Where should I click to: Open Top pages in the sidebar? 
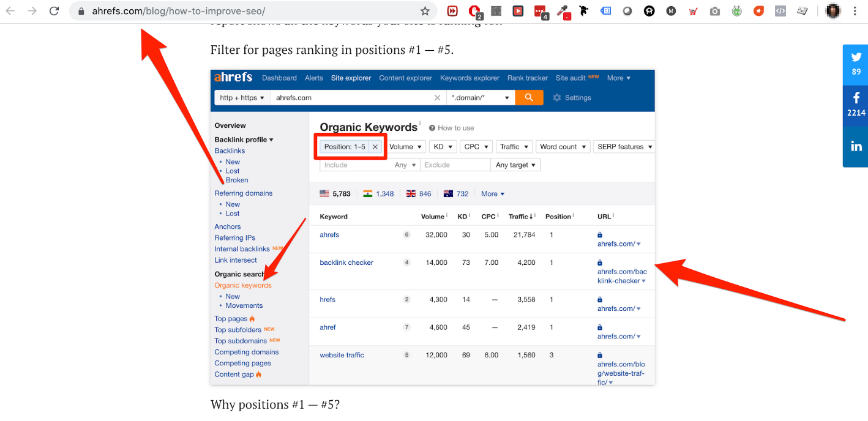point(231,319)
